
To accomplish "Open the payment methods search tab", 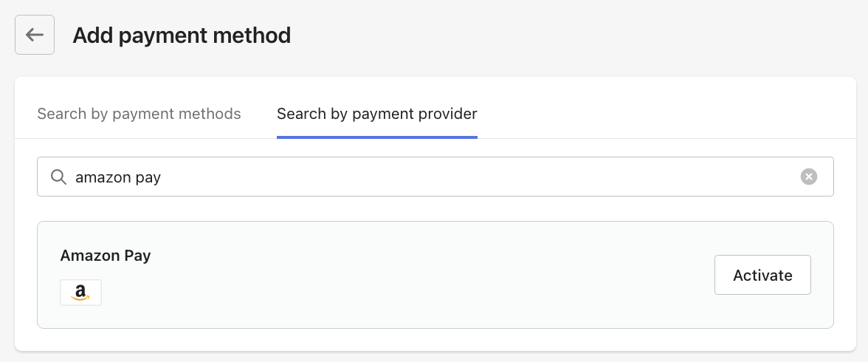I will 139,114.
